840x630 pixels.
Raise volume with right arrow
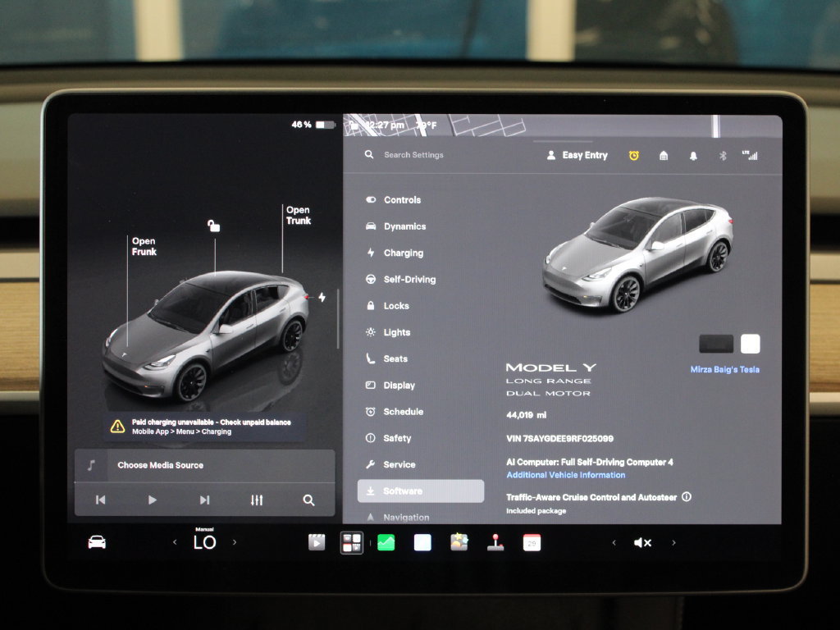pyautogui.click(x=674, y=543)
